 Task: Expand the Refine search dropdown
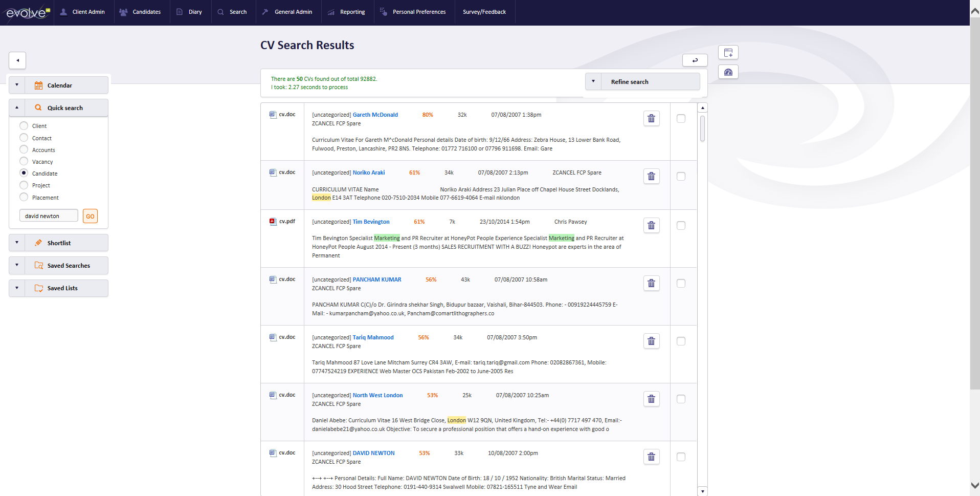593,81
